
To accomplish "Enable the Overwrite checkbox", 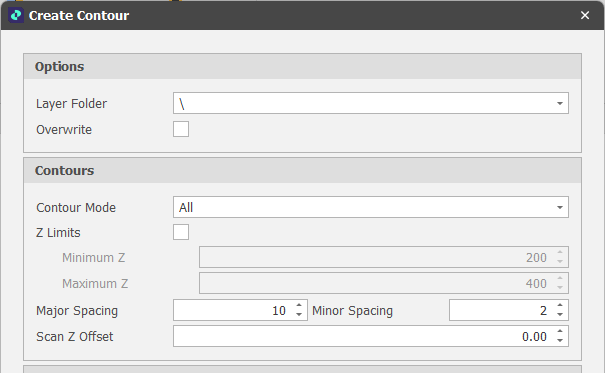I will (181, 129).
